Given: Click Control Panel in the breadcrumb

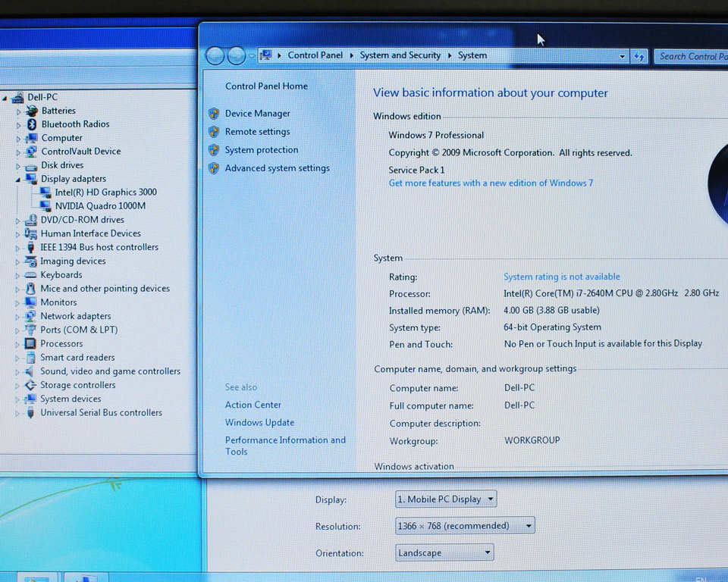Looking at the screenshot, I should click(x=315, y=55).
